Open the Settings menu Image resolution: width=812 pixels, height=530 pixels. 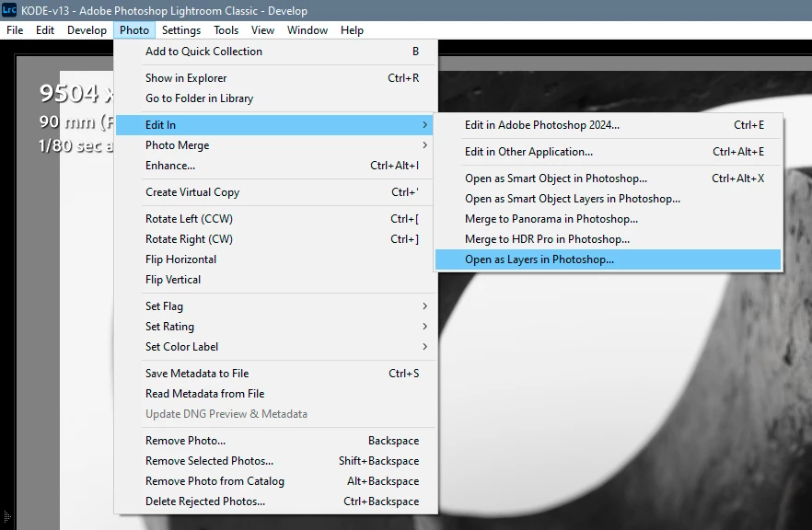pyautogui.click(x=181, y=30)
